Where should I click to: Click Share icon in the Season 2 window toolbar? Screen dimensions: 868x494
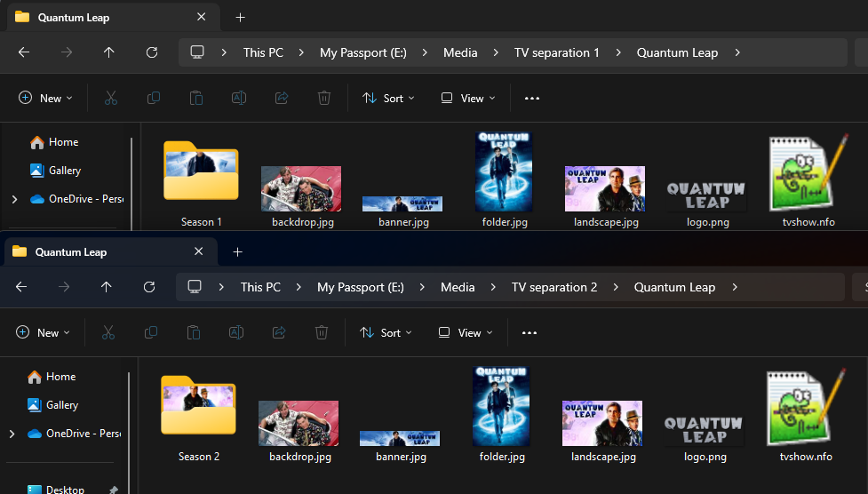pyautogui.click(x=279, y=332)
